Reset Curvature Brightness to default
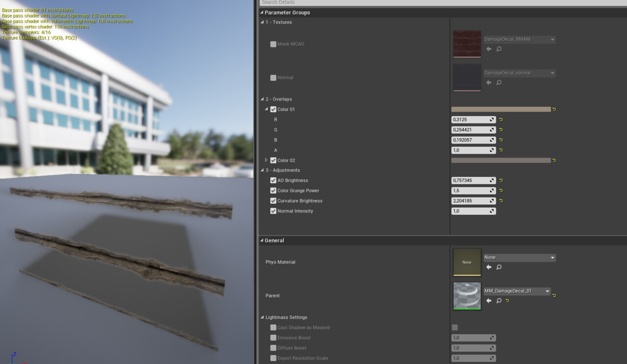This screenshot has width=627, height=364. (501, 201)
